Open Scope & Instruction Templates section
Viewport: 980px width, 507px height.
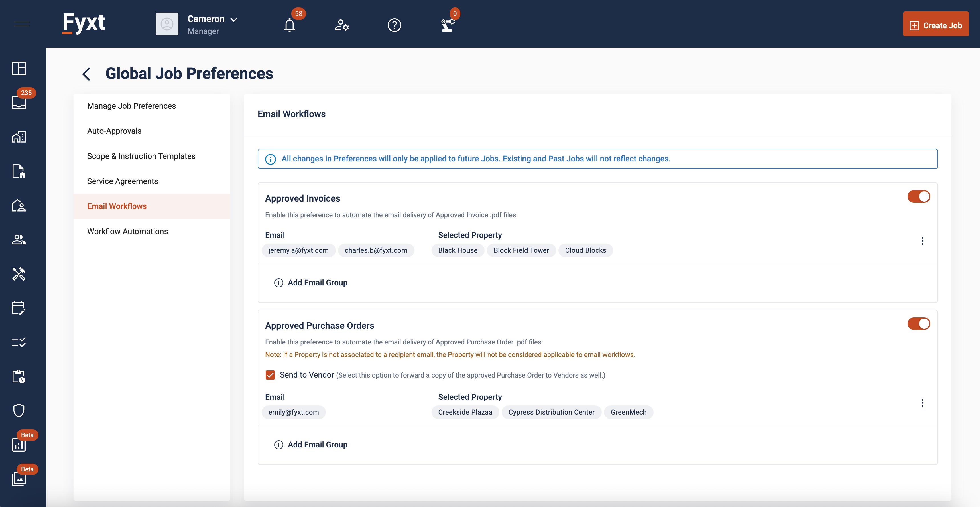coord(152,156)
